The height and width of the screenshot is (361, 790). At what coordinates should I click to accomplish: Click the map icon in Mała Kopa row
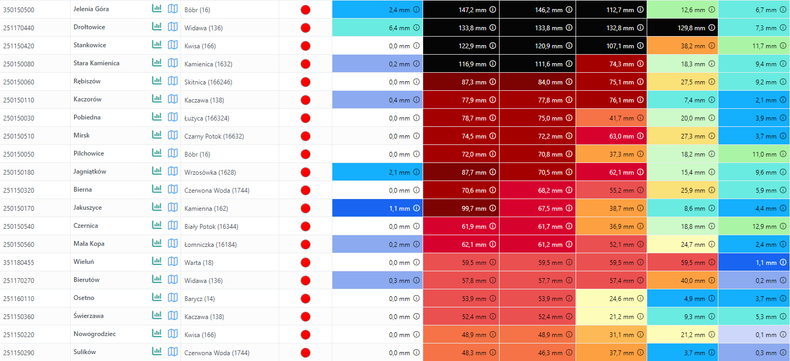(x=173, y=244)
